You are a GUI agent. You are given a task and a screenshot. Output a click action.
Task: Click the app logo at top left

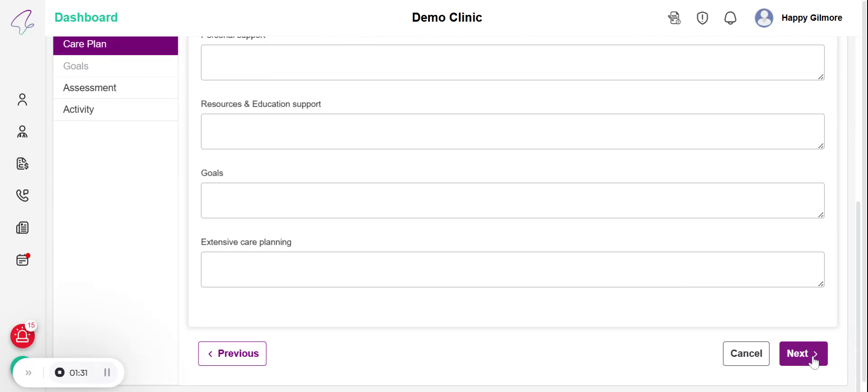(23, 22)
